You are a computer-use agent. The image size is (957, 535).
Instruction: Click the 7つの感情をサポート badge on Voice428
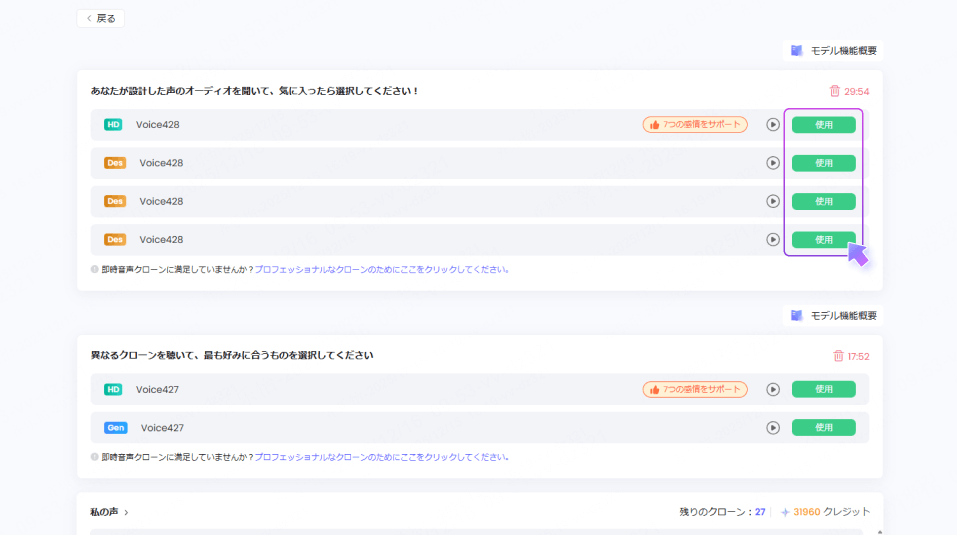click(x=694, y=125)
